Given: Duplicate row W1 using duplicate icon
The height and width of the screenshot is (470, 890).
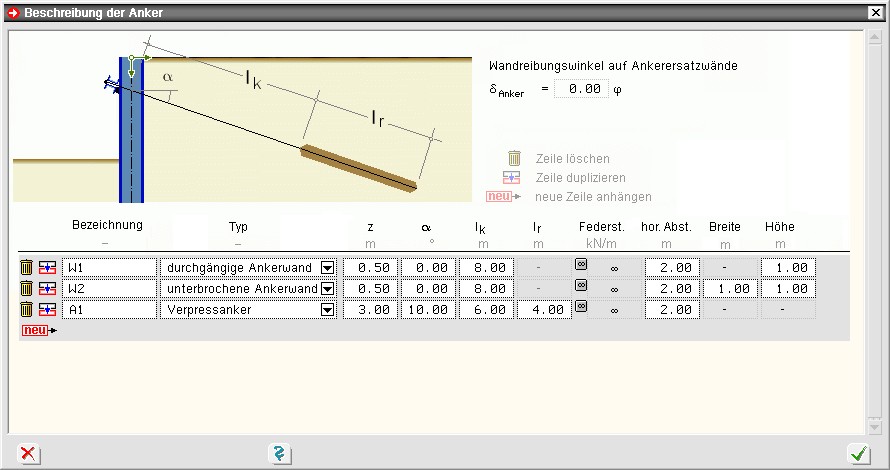Looking at the screenshot, I should (47, 268).
